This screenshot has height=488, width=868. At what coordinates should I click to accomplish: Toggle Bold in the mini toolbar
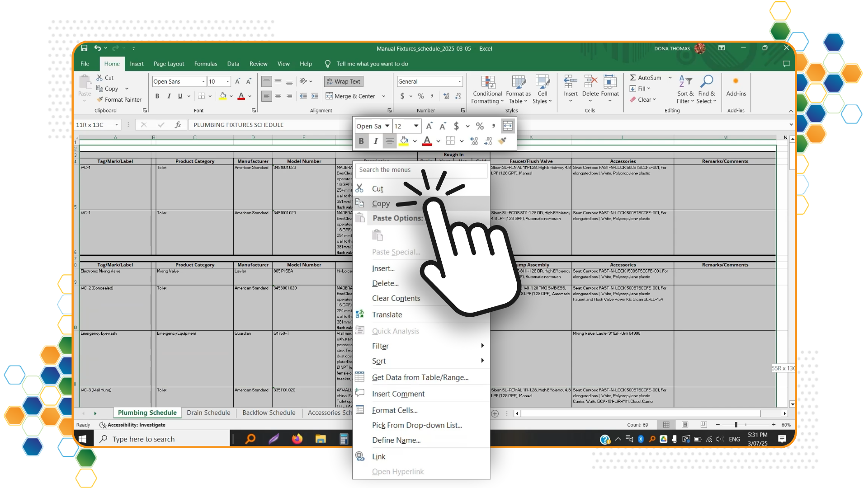(361, 141)
